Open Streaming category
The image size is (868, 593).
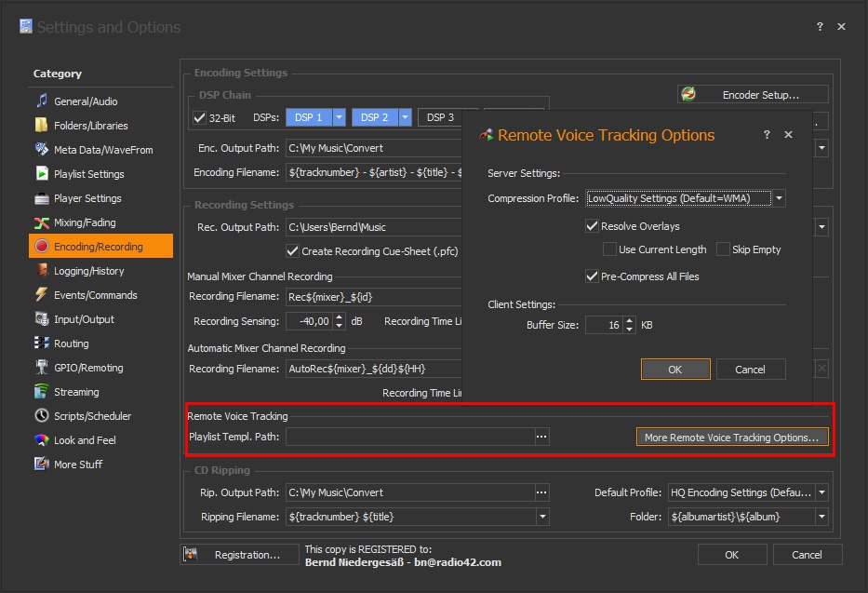[x=100, y=392]
